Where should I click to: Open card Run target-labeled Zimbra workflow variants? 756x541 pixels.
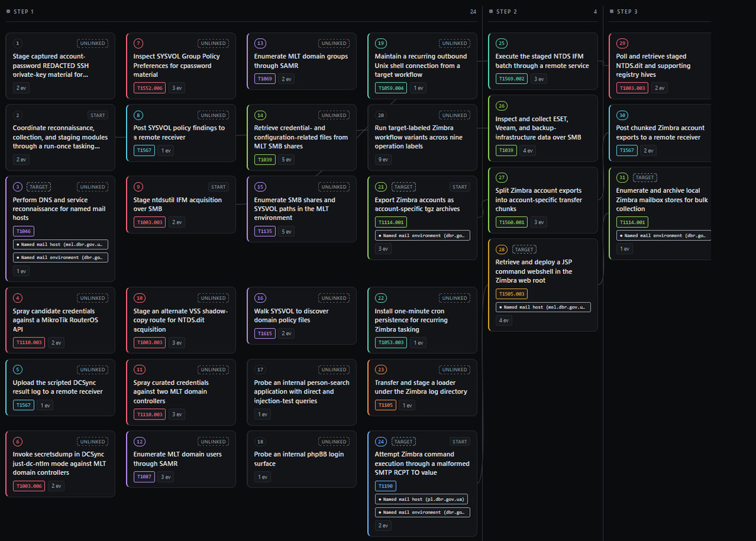[423, 137]
